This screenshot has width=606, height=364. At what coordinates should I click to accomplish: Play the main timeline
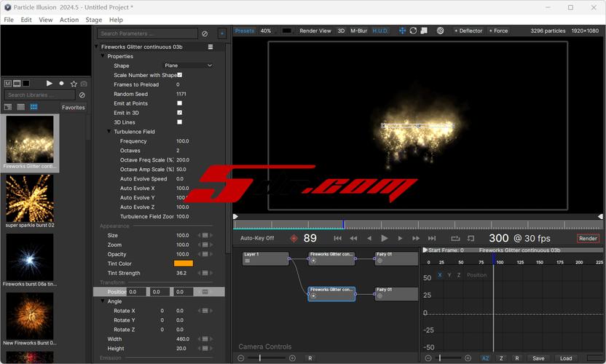tap(384, 238)
